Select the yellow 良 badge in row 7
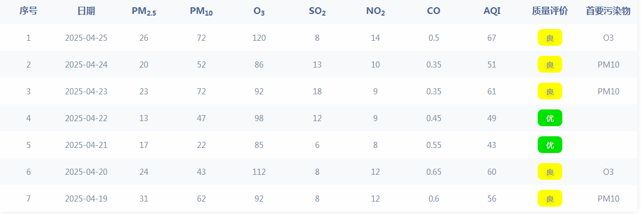This screenshot has width=644, height=215. [550, 199]
